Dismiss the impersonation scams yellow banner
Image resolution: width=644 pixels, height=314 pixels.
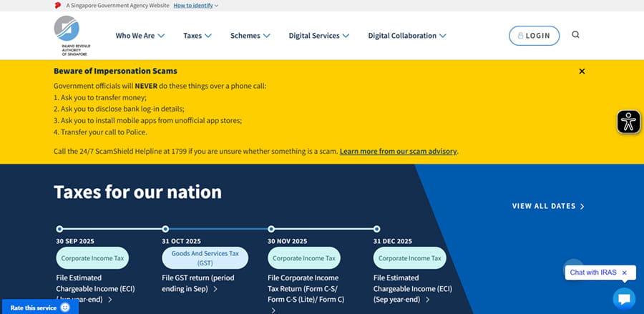(582, 72)
